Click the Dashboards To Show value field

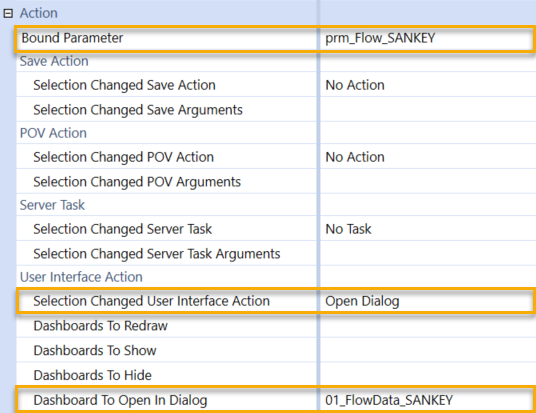tap(428, 350)
